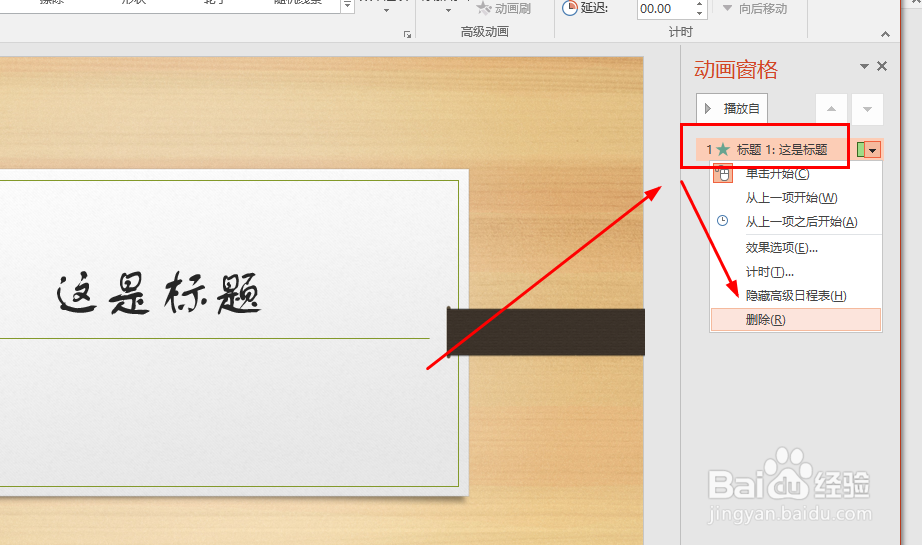Open the animation group dialog launcher
This screenshot has width=922, height=545.
(x=407, y=35)
